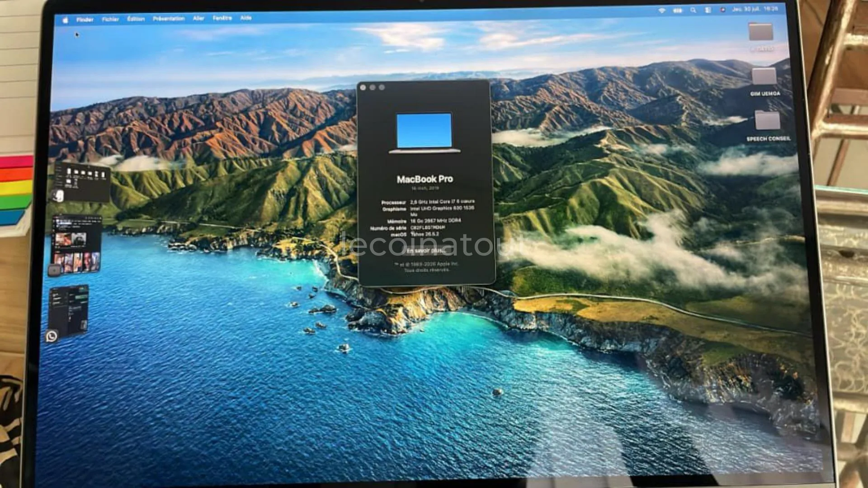The image size is (868, 488).
Task: Open the Aller menu
Action: [x=198, y=18]
